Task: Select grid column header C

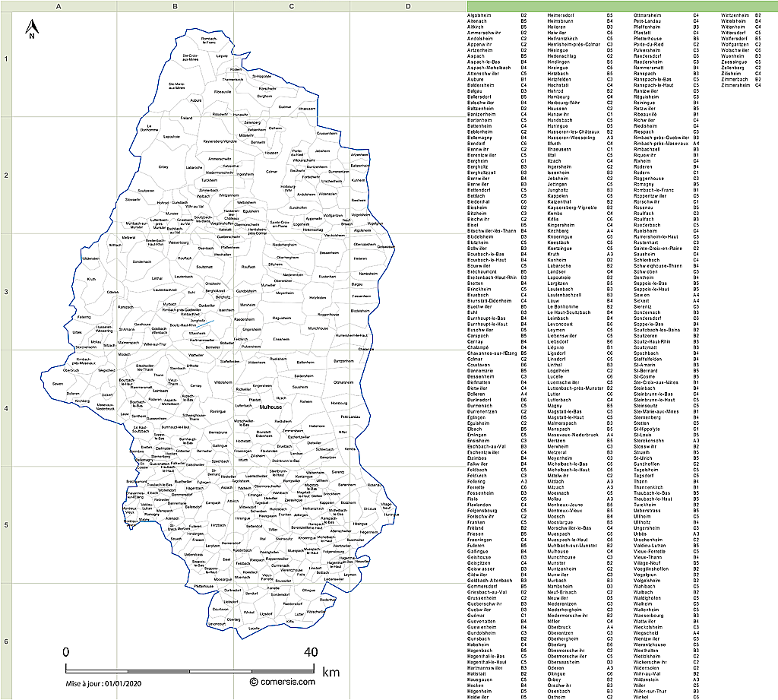Action: pyautogui.click(x=292, y=6)
